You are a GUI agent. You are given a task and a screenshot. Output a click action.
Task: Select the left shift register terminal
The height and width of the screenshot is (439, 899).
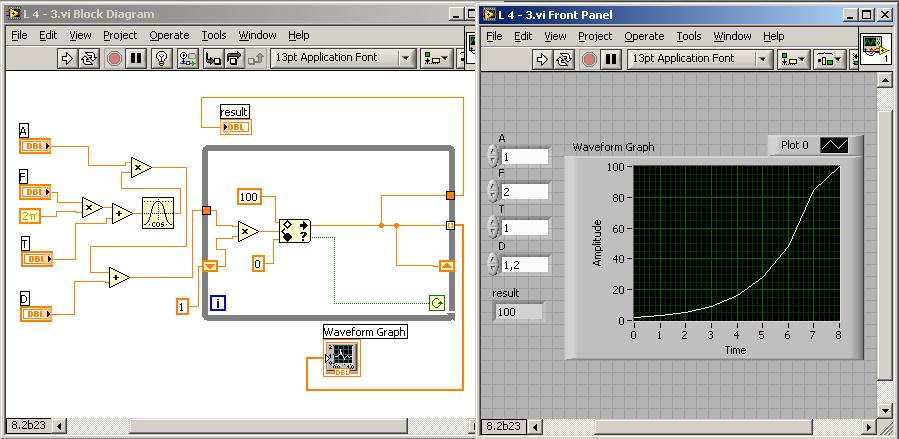click(x=210, y=266)
